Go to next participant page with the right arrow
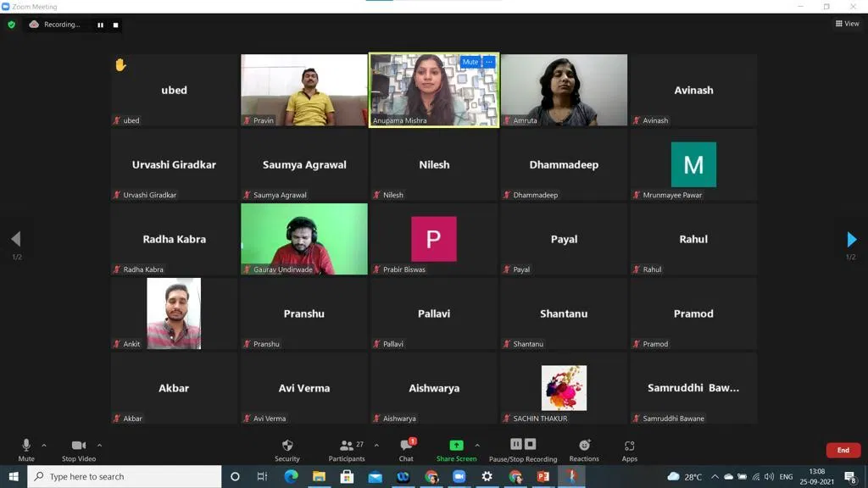The width and height of the screenshot is (868, 488). pos(852,240)
